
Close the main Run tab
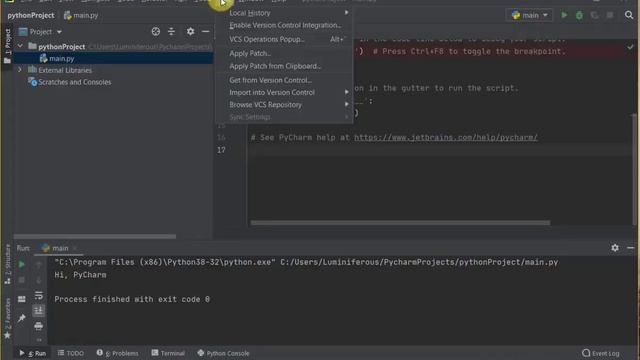[74, 248]
